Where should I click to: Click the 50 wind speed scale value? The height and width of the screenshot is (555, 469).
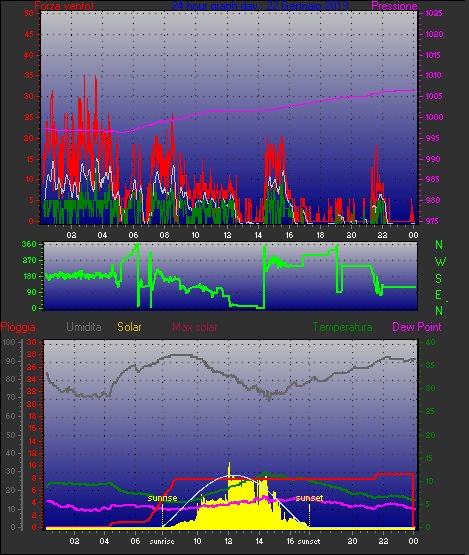29,13
